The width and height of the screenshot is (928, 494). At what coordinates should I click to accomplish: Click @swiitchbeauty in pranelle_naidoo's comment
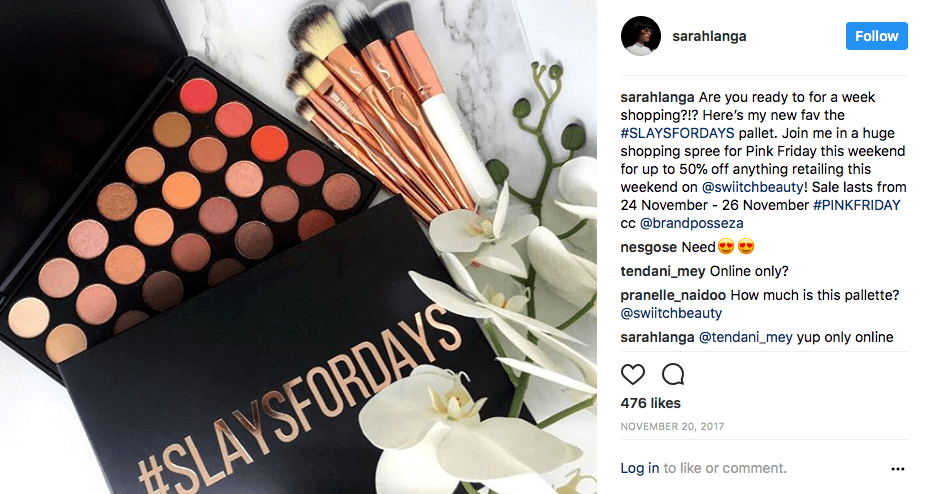[x=671, y=314]
